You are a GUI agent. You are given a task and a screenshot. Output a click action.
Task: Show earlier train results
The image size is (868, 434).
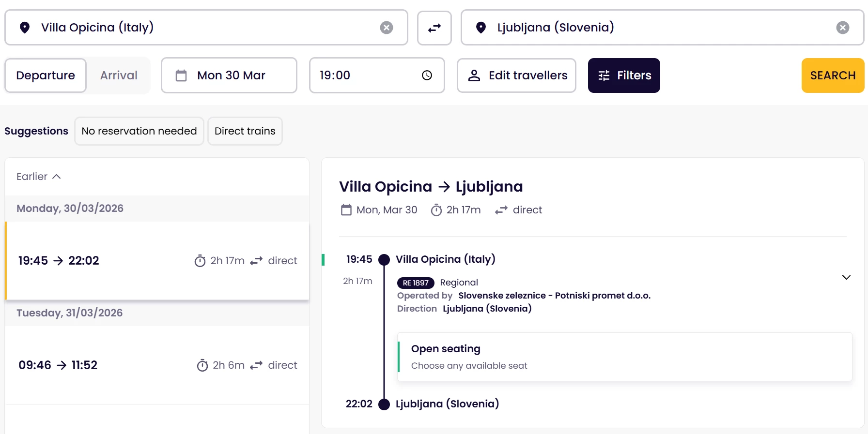(x=39, y=177)
